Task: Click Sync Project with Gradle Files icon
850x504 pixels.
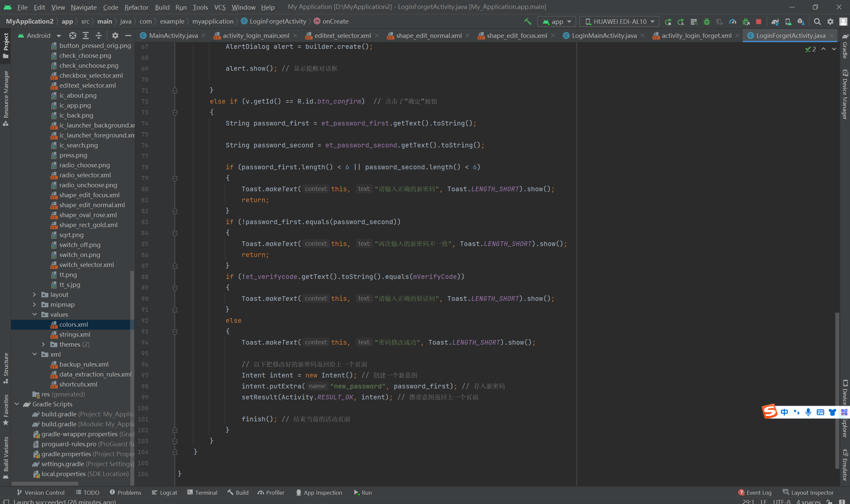Action: [x=775, y=21]
